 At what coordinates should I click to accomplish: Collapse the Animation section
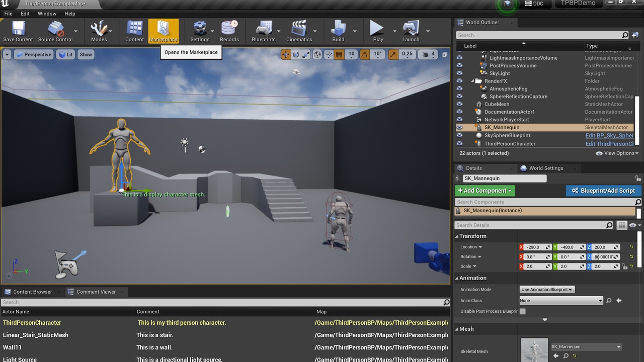(x=457, y=278)
